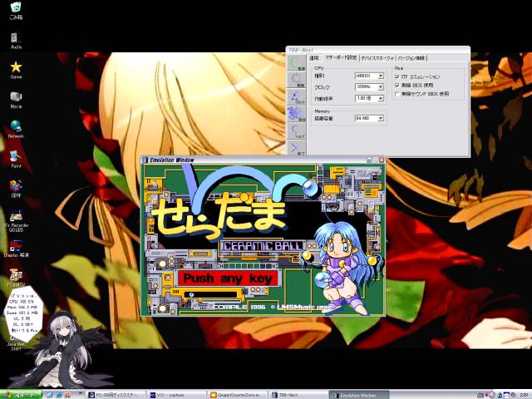532x399 pixels.
Task: Click the T98-Next window title bar
Action: (378, 50)
